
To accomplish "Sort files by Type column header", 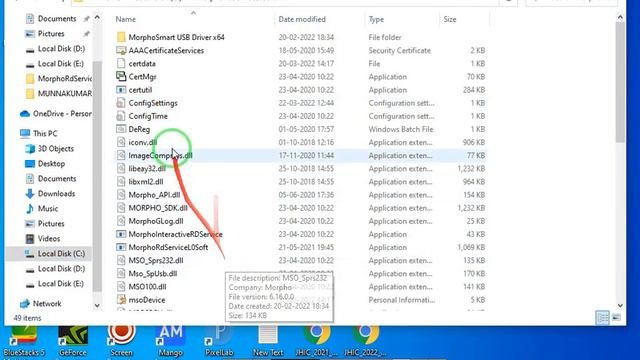I will pos(376,19).
